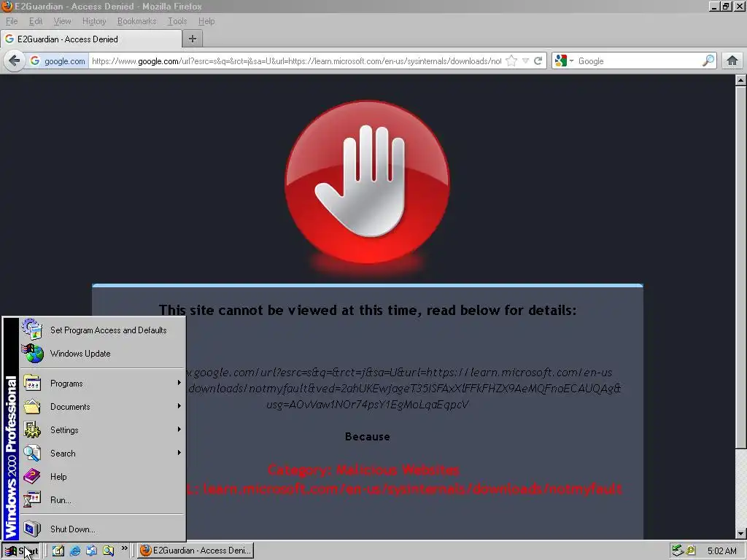Open the Help menu in Firefox
747x560 pixels.
[x=206, y=21]
